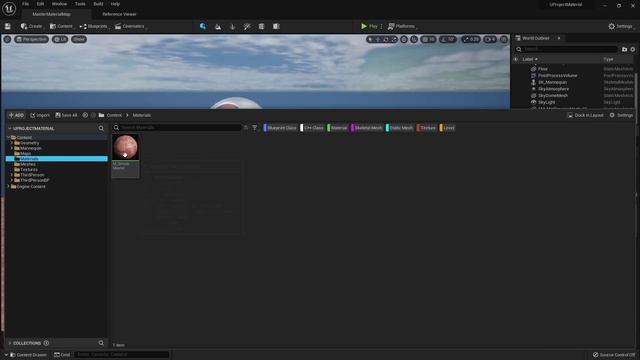Click Dock in Layout button
This screenshot has width=640, height=360.
click(585, 115)
